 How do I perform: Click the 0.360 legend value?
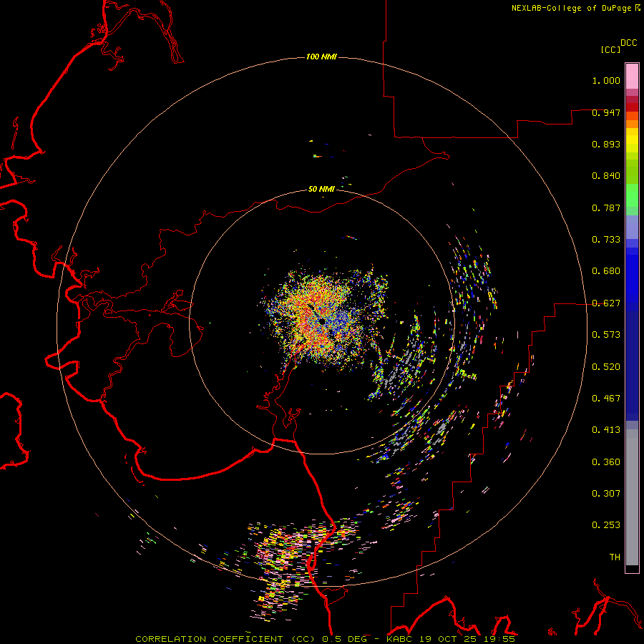[606, 462]
